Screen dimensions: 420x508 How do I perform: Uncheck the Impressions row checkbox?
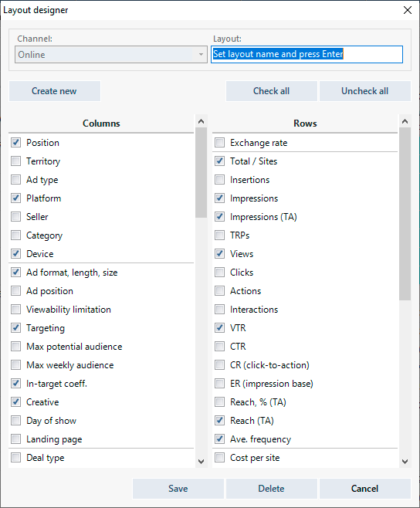click(220, 198)
